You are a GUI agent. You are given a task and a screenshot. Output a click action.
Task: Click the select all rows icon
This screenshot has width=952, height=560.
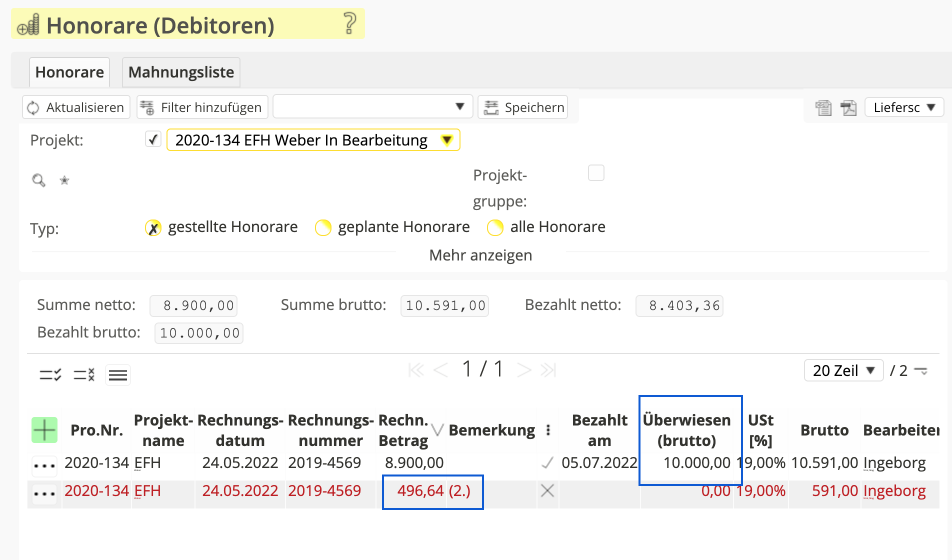pos(50,374)
